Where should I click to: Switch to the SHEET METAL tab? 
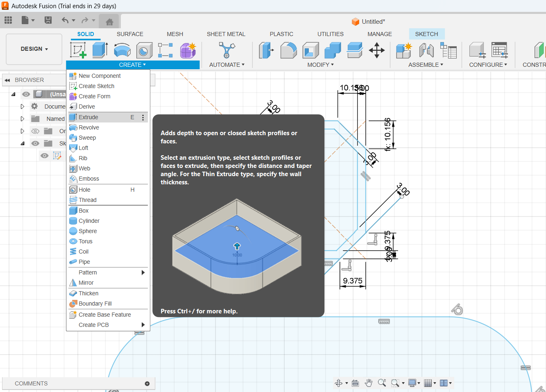pyautogui.click(x=226, y=34)
